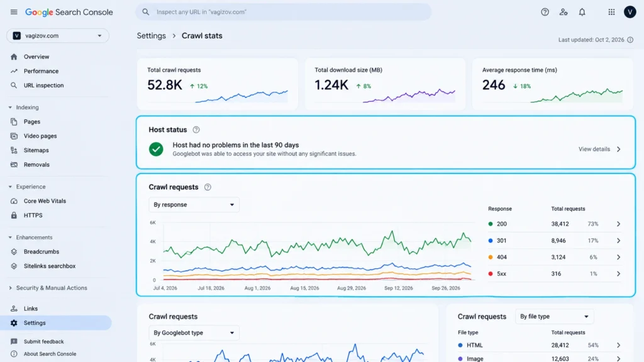The image size is (644, 362).
Task: Click the info icon beside Last updated
Action: point(630,40)
